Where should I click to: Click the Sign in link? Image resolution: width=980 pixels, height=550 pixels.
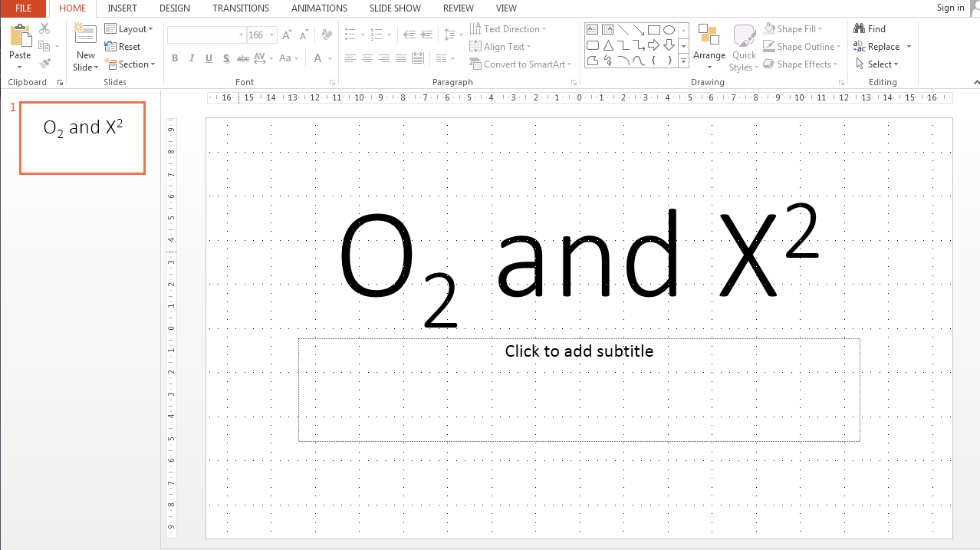coord(951,8)
